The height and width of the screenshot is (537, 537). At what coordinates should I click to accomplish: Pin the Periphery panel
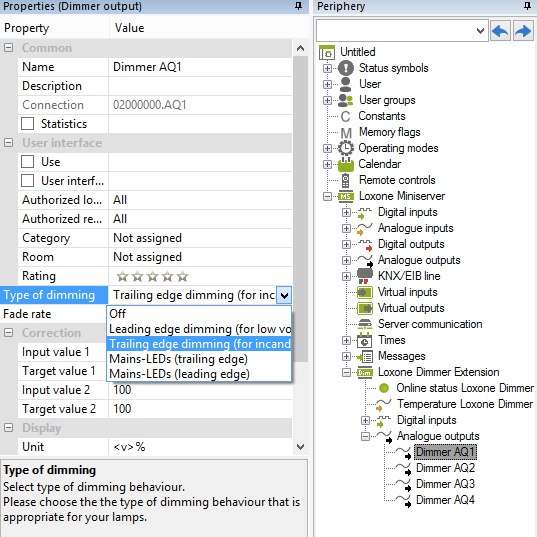coord(527,6)
